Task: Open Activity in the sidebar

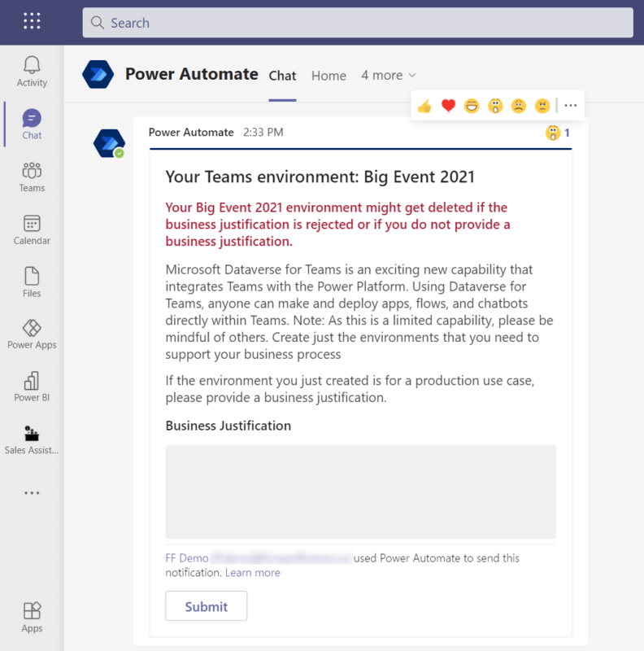Action: click(x=32, y=72)
